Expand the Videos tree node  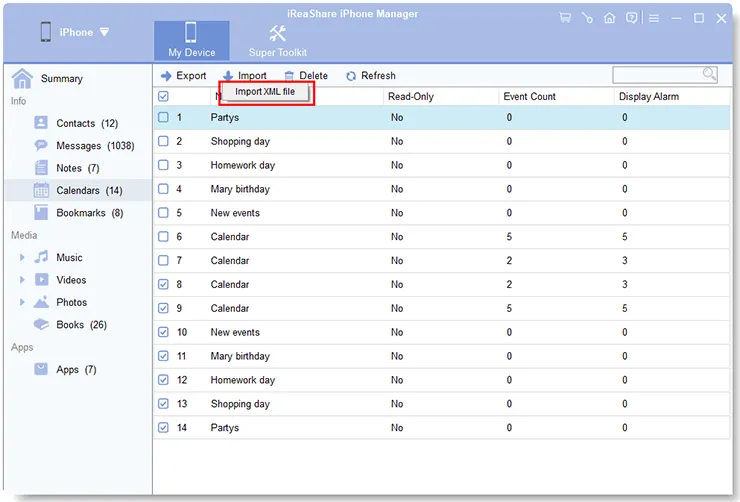click(22, 280)
